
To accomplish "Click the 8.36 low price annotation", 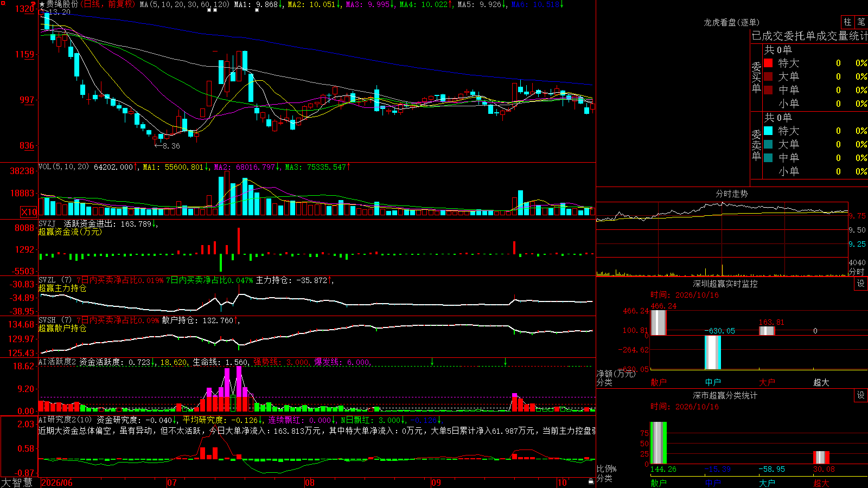I will click(167, 146).
